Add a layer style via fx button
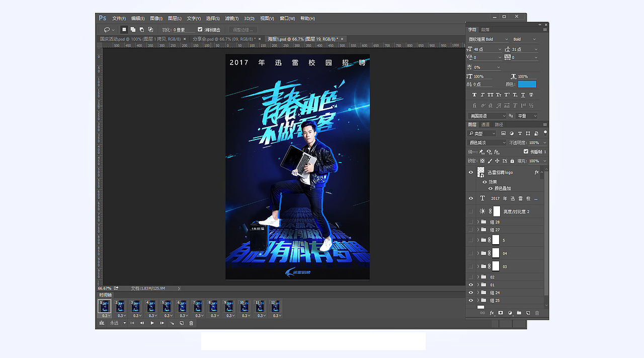Screen dimensions: 644x358 tap(492, 313)
